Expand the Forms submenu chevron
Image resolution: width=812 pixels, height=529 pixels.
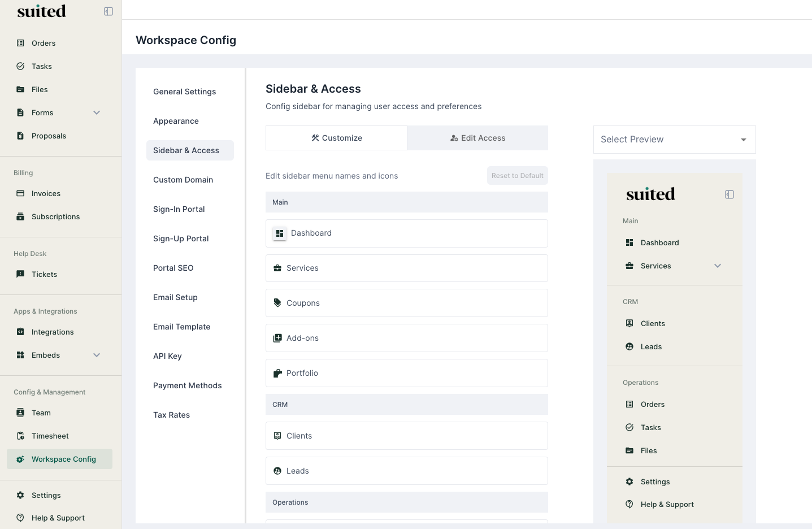tap(97, 112)
